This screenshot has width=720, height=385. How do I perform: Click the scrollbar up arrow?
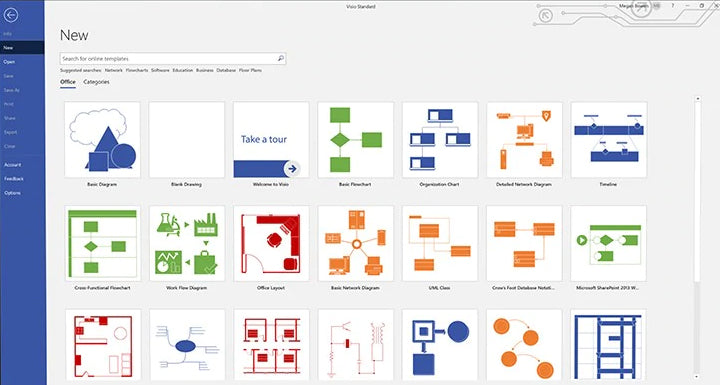(698, 98)
